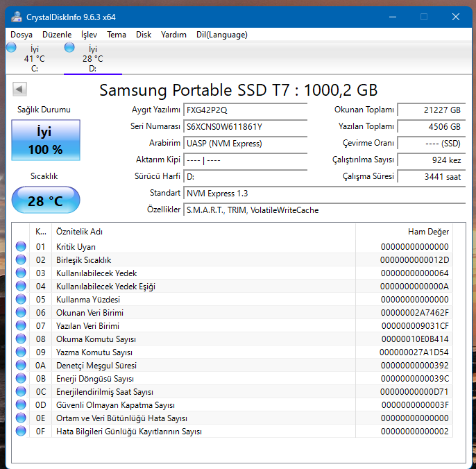Open the Disk menu
This screenshot has width=476, height=469.
[144, 35]
